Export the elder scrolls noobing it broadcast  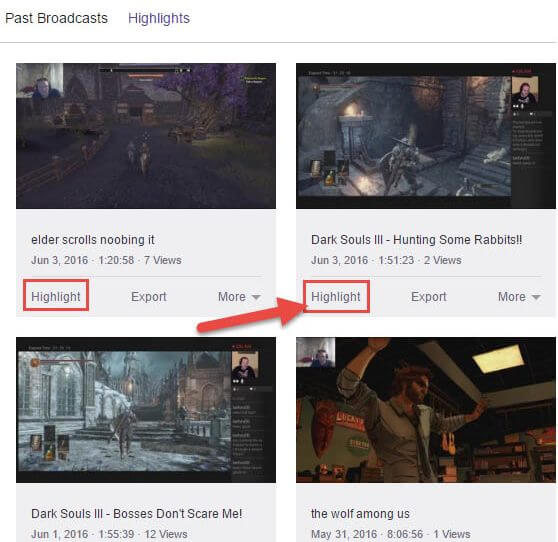point(149,296)
